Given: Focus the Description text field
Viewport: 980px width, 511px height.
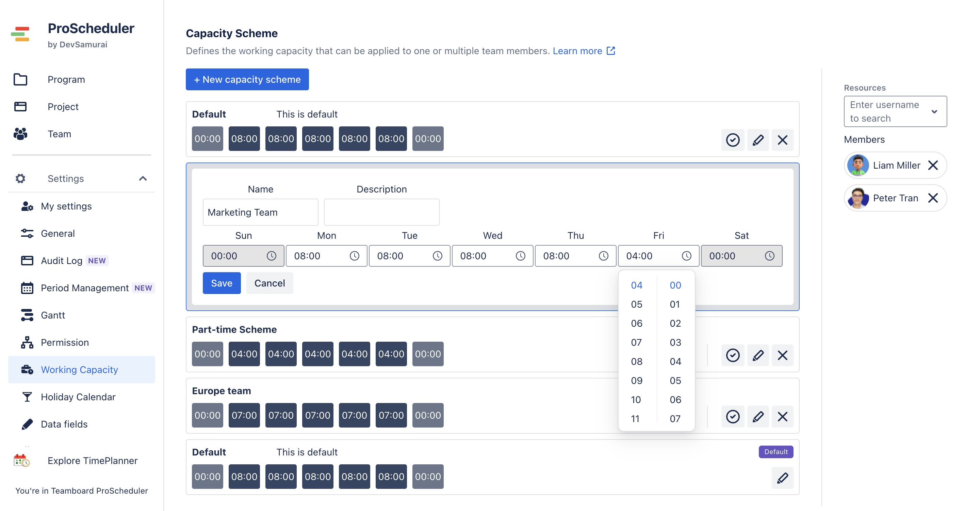Looking at the screenshot, I should [x=381, y=212].
